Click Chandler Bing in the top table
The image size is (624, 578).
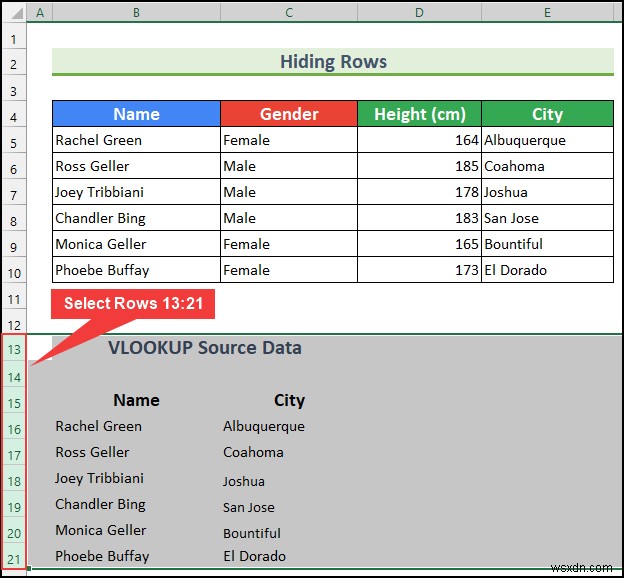click(136, 218)
